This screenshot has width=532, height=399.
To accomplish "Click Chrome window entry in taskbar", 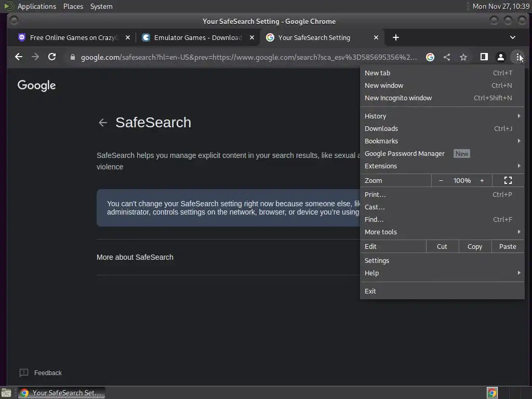I will (x=61, y=393).
